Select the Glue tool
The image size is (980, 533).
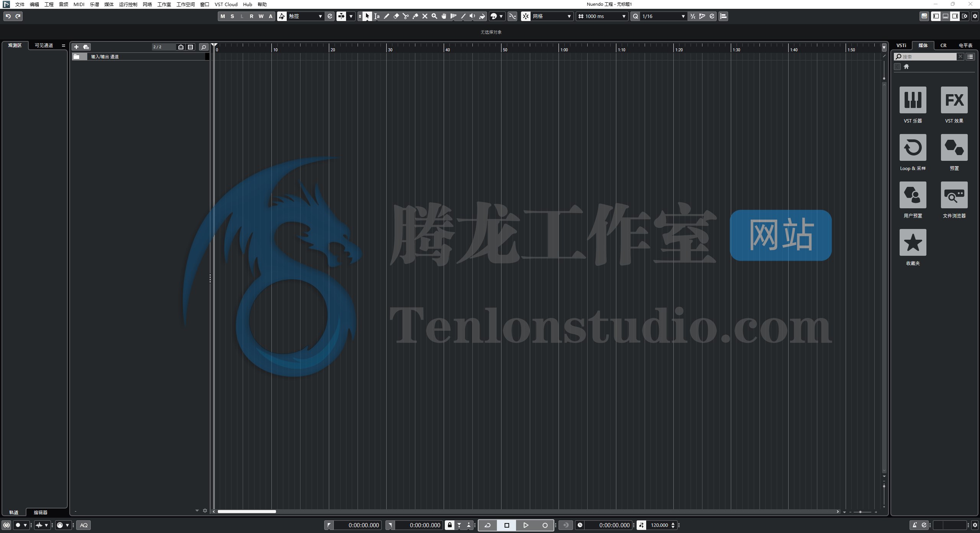click(415, 16)
